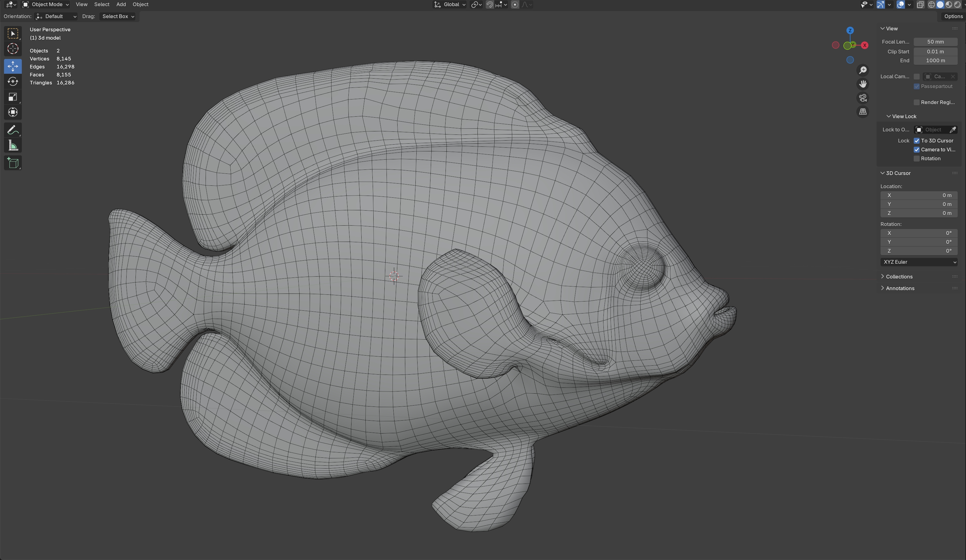Screen dimensions: 966x560
Task: Click the 3D Cursor tool
Action: [13, 49]
